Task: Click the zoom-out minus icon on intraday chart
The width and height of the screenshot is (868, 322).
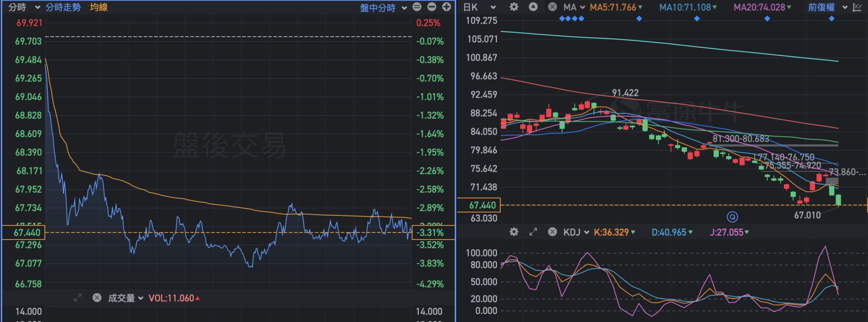Action: tap(432, 7)
